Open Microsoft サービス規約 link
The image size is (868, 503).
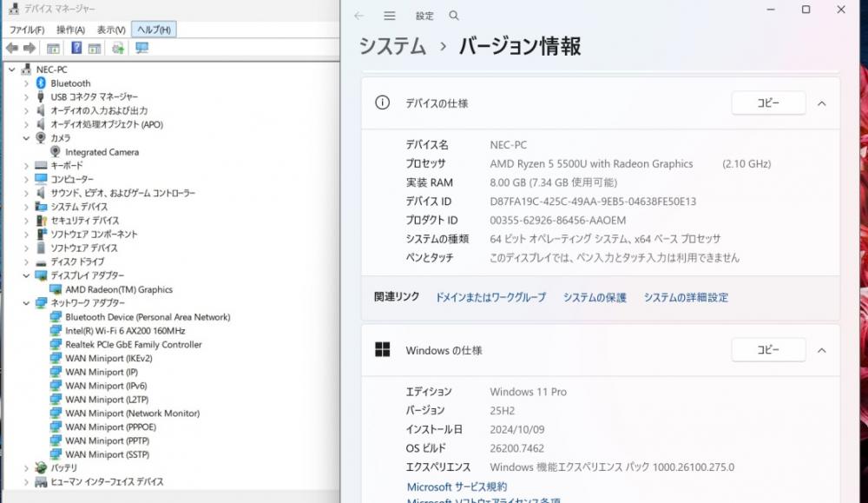(457, 487)
